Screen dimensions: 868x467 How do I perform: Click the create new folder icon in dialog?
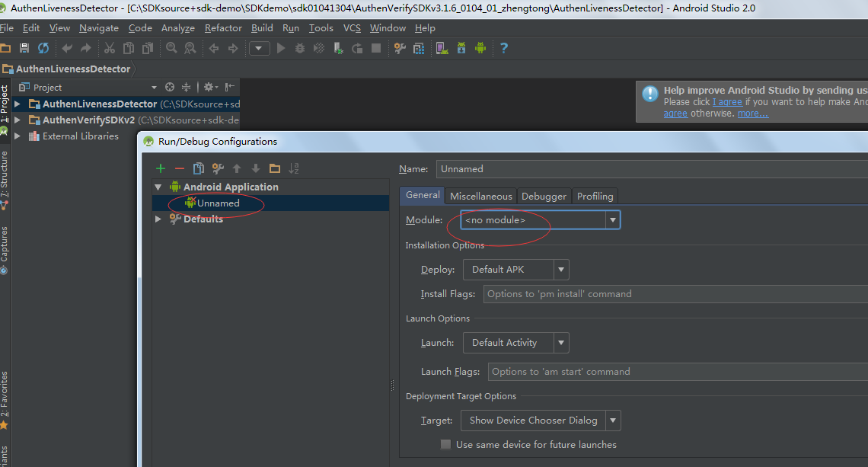(274, 168)
